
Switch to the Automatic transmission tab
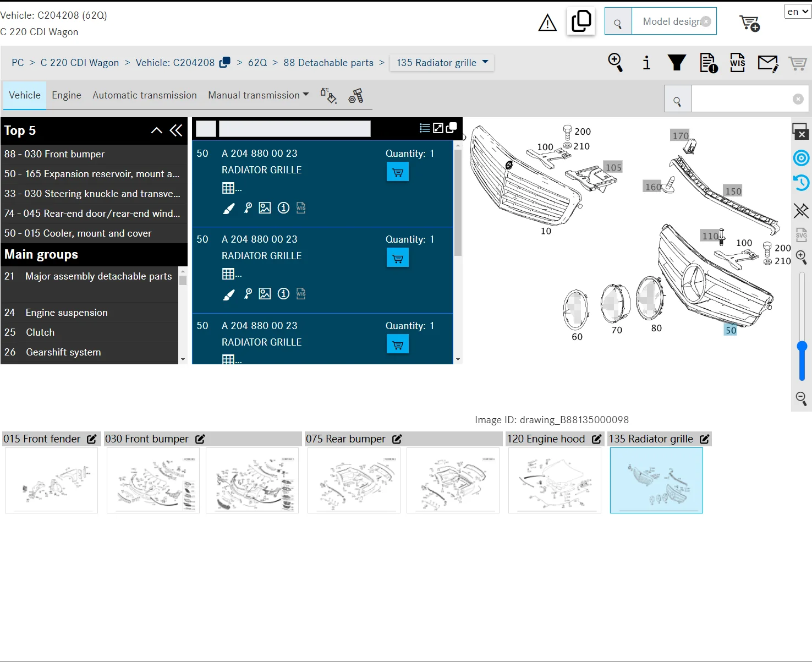point(145,95)
